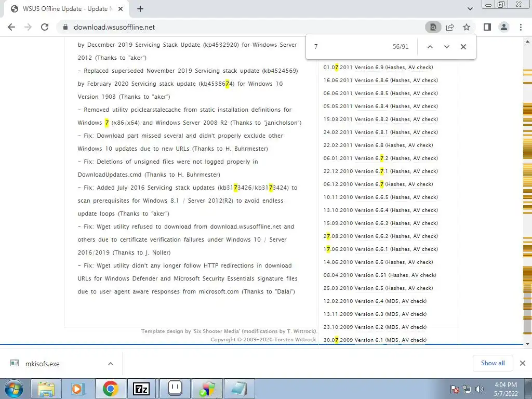Switch to Google Chrome in the taskbar

[110, 389]
